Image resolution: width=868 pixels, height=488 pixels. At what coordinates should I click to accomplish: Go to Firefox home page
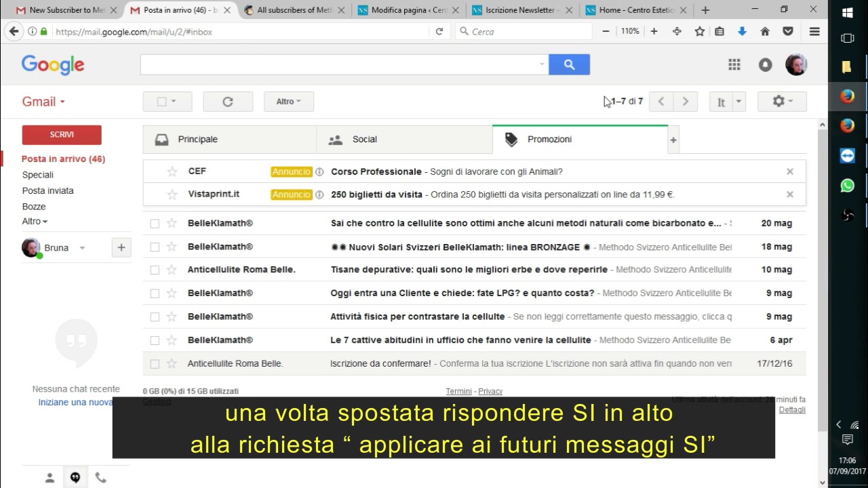[x=765, y=31]
